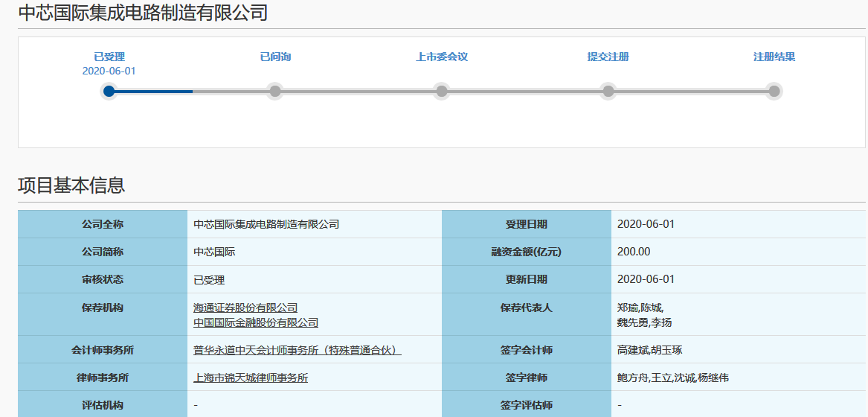
Task: Click the 保荐代表人 header cell
Action: tap(527, 314)
